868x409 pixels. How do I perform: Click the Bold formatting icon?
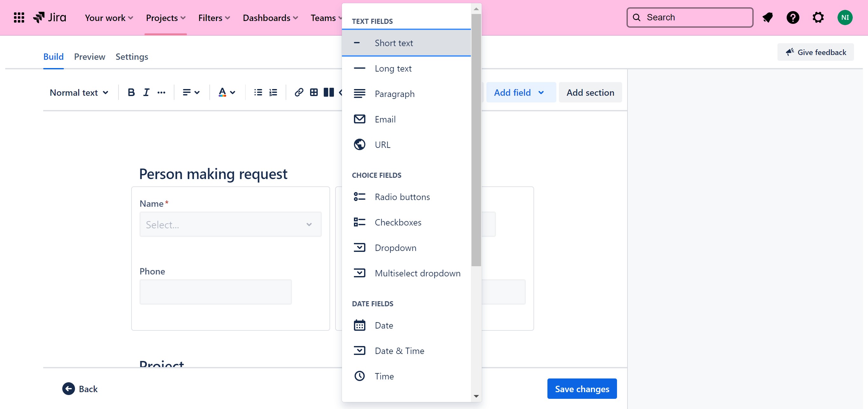131,92
